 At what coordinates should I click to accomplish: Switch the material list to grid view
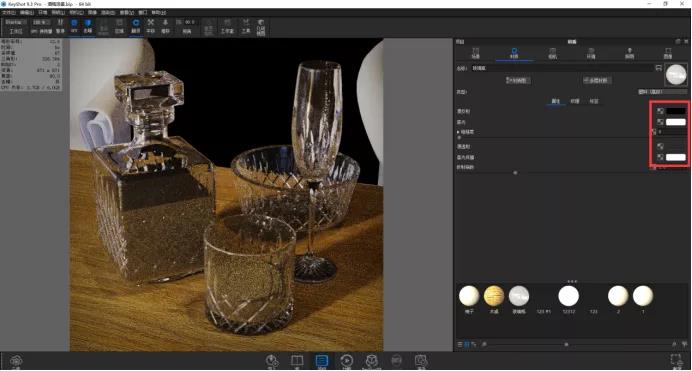tap(466, 344)
